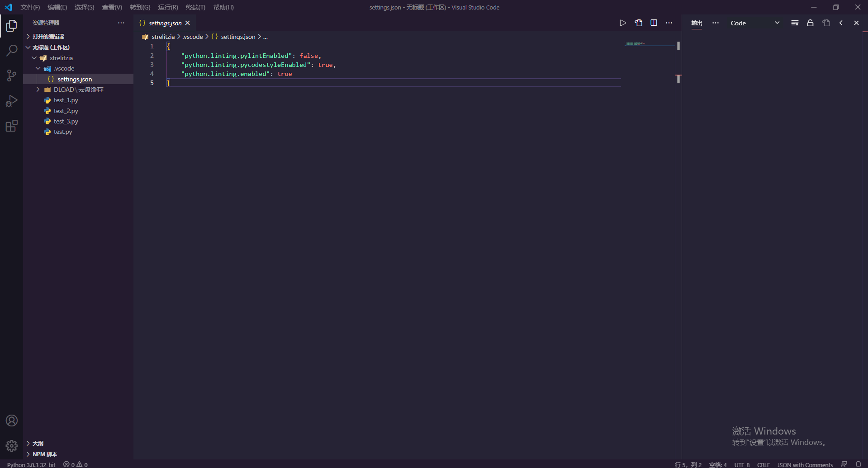Close the settings.json editor tab
Screen dimensions: 868x468
point(188,23)
